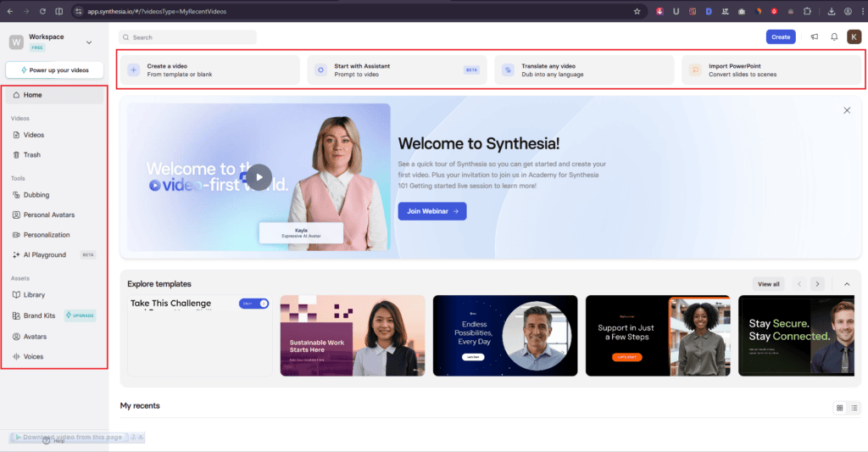Click Translate any video card
868x452 pixels.
click(584, 70)
